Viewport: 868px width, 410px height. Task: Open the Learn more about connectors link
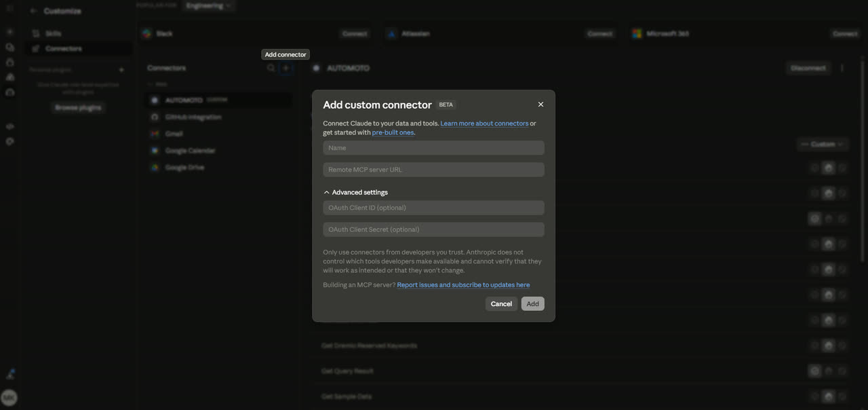[484, 124]
